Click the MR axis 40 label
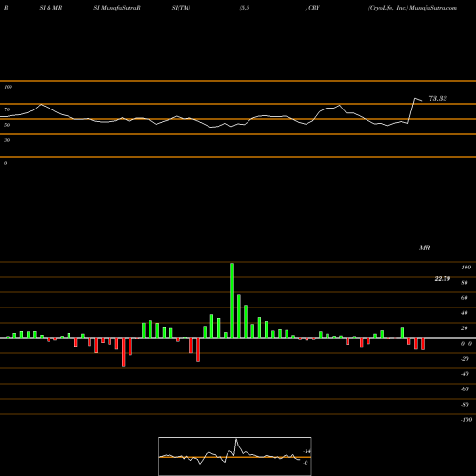This screenshot has width=476, height=476. (x=465, y=313)
